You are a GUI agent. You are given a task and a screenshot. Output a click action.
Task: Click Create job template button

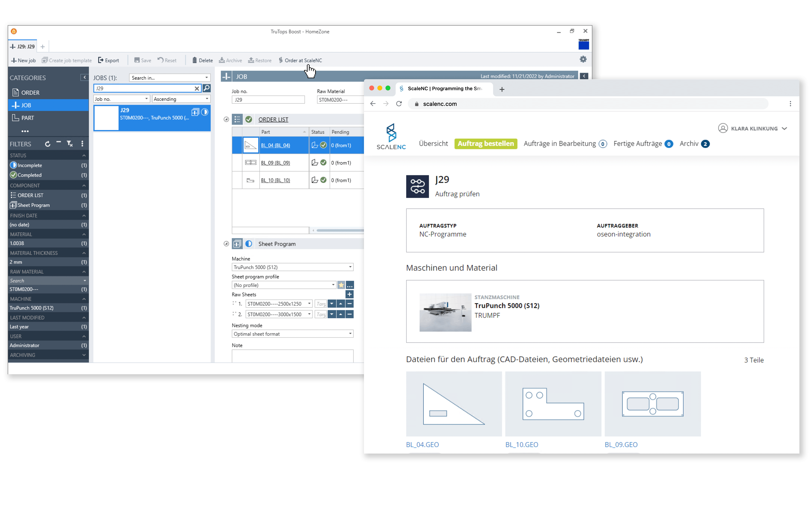point(66,61)
